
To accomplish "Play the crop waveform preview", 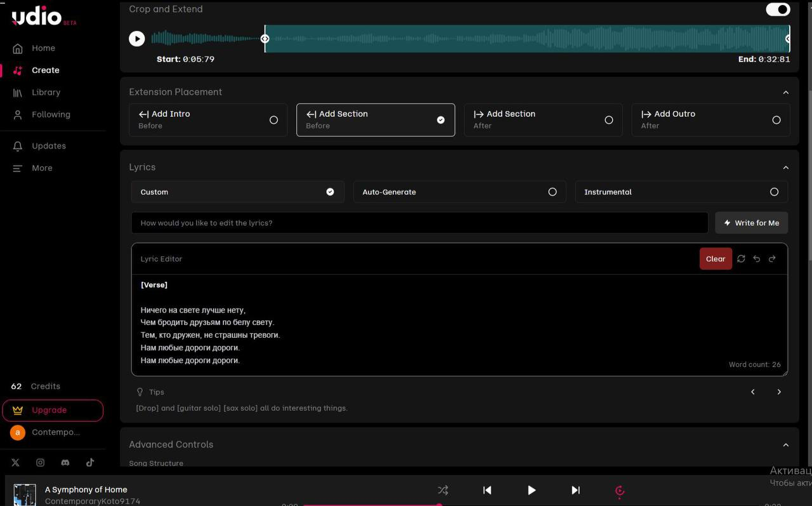I will click(137, 39).
